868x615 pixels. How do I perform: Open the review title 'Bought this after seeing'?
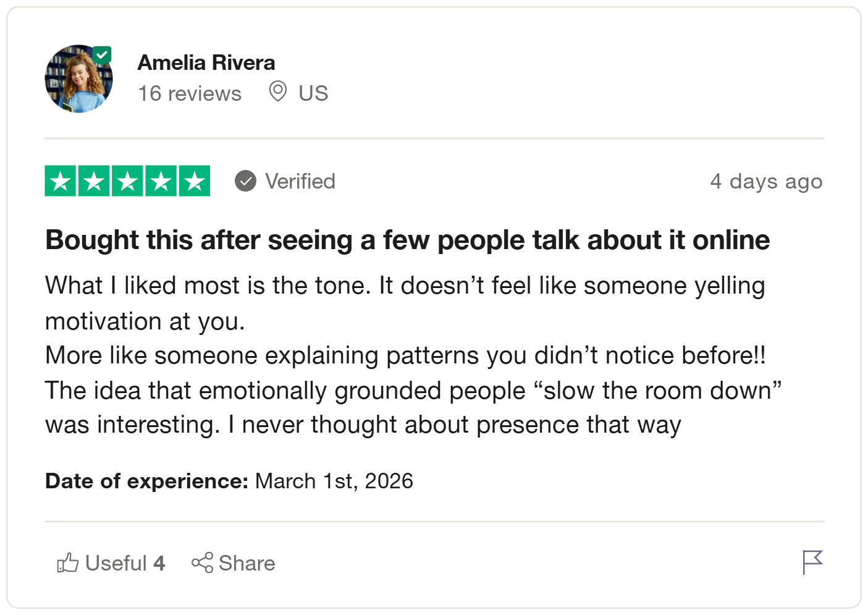coord(407,240)
